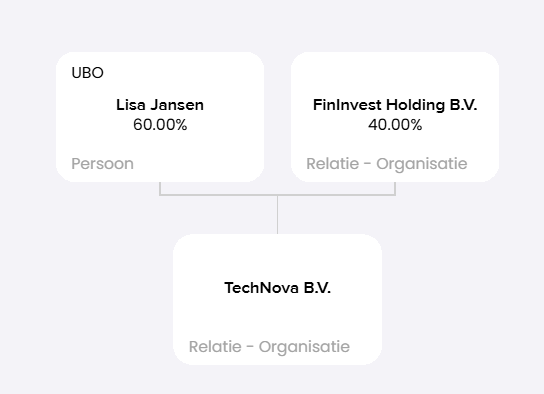Click blank space top of FinInvest card

pos(395,75)
